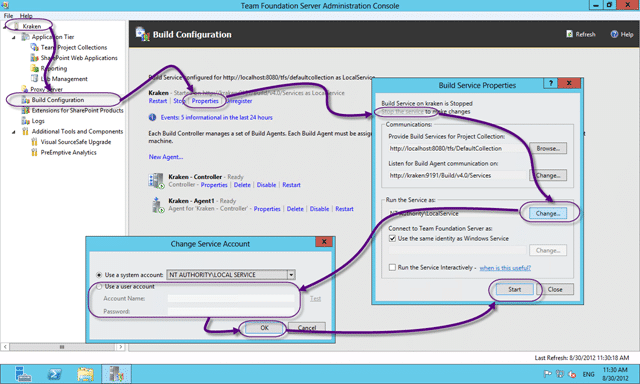Collapse the Kraken root tree node
This screenshot has height=384, width=640.
5,27
